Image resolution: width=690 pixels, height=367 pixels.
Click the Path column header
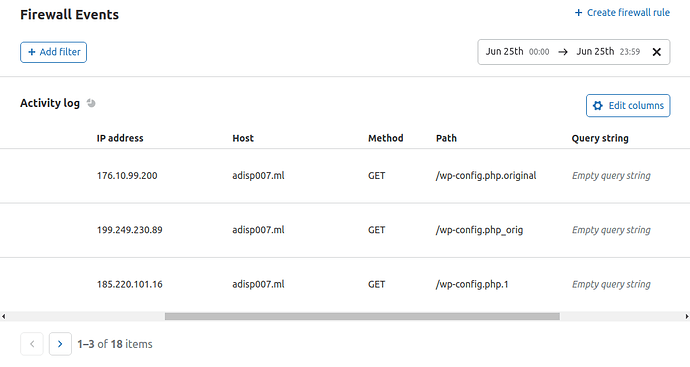coord(446,138)
